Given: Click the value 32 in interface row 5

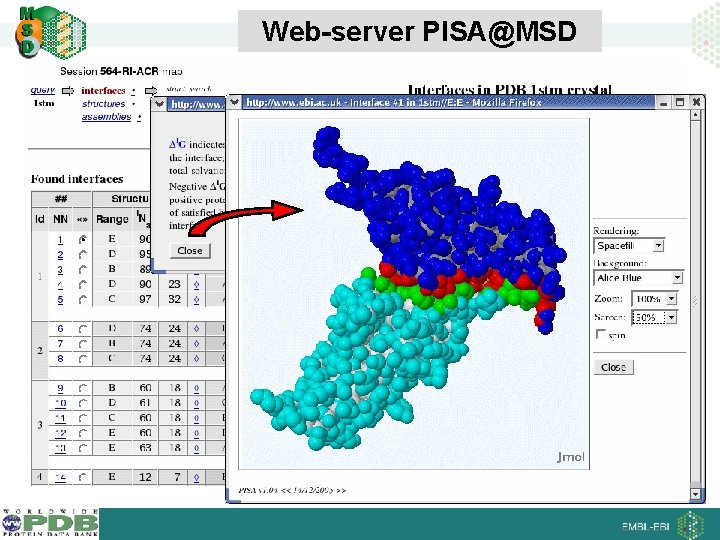Looking at the screenshot, I should tap(174, 299).
